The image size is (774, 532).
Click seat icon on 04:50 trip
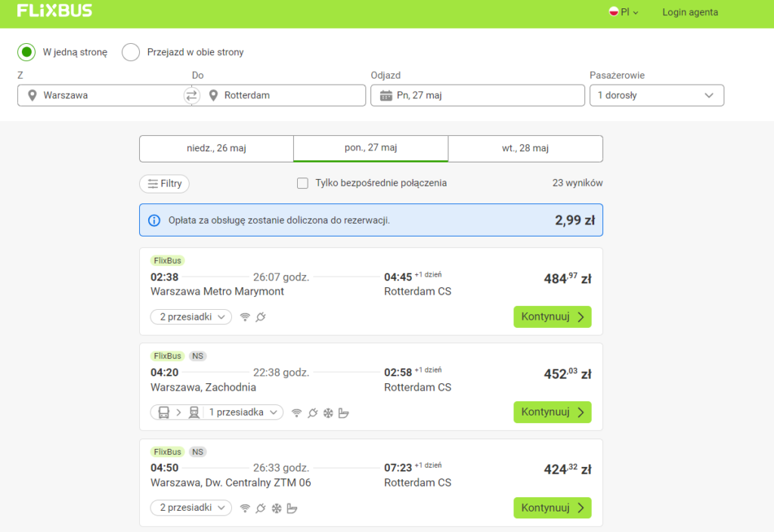click(293, 508)
